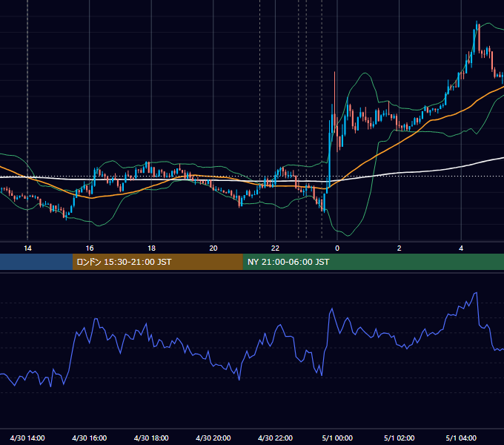Click the blue session band before London
504x445 pixels.
[x=36, y=262]
